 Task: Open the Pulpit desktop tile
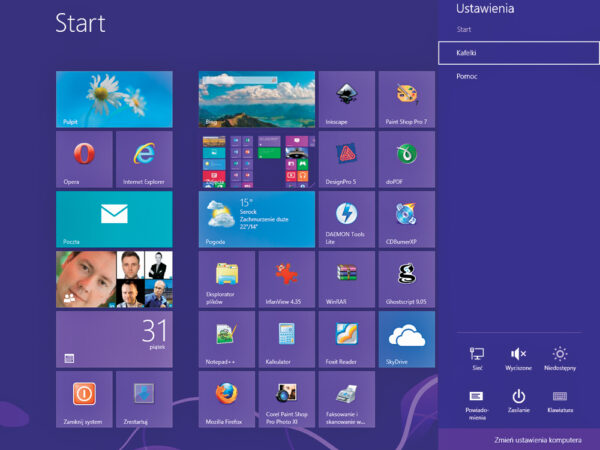114,99
